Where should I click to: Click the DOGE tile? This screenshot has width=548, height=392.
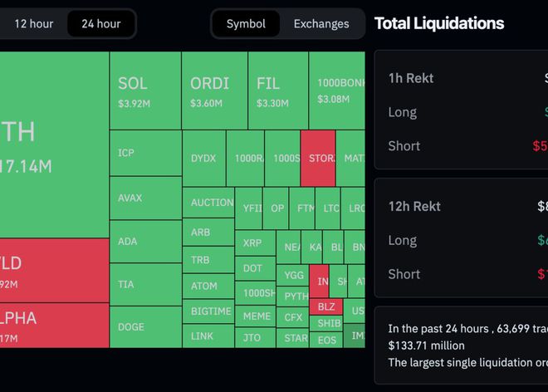point(146,327)
